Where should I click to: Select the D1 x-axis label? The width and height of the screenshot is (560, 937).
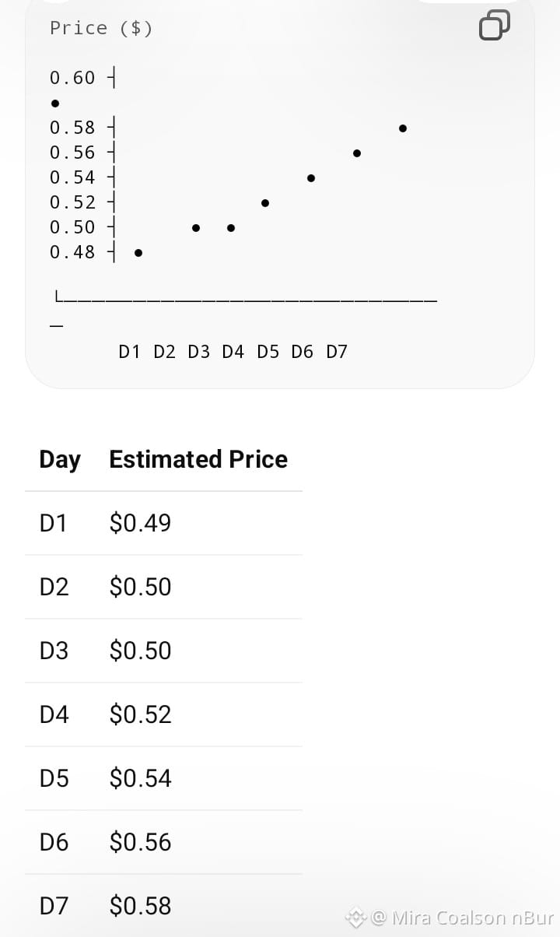click(x=129, y=352)
